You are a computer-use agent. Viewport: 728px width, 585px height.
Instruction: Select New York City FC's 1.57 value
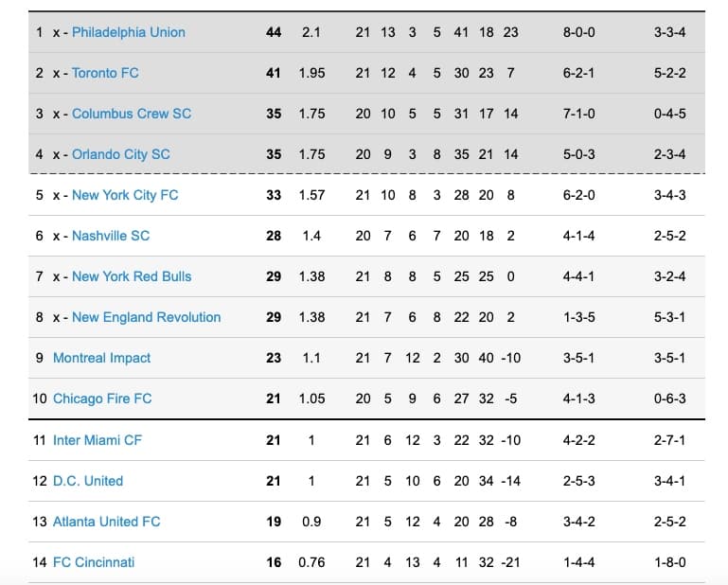[311, 195]
